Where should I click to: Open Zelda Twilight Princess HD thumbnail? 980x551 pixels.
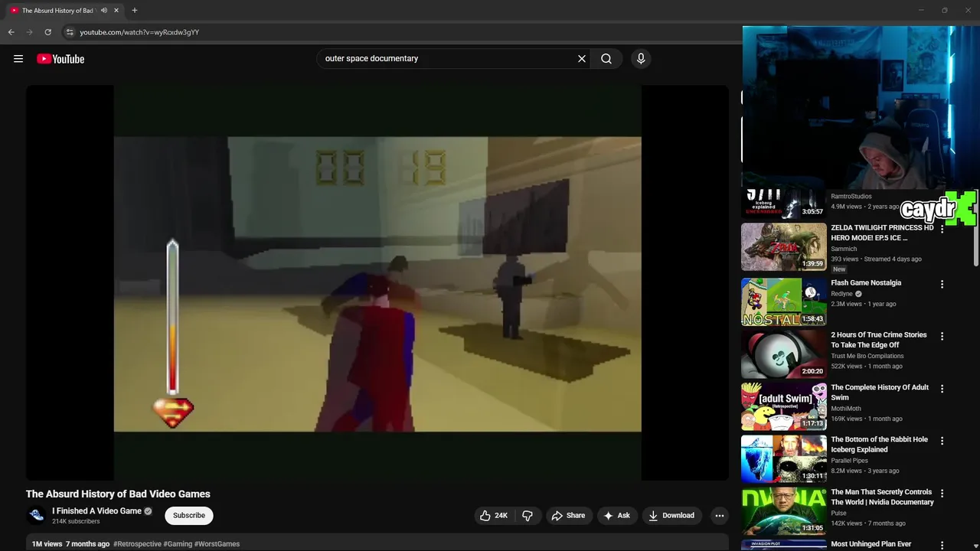(x=784, y=246)
